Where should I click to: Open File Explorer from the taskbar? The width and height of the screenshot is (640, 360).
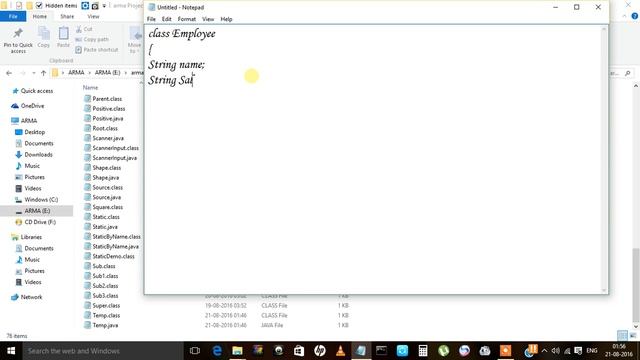[x=237, y=351]
